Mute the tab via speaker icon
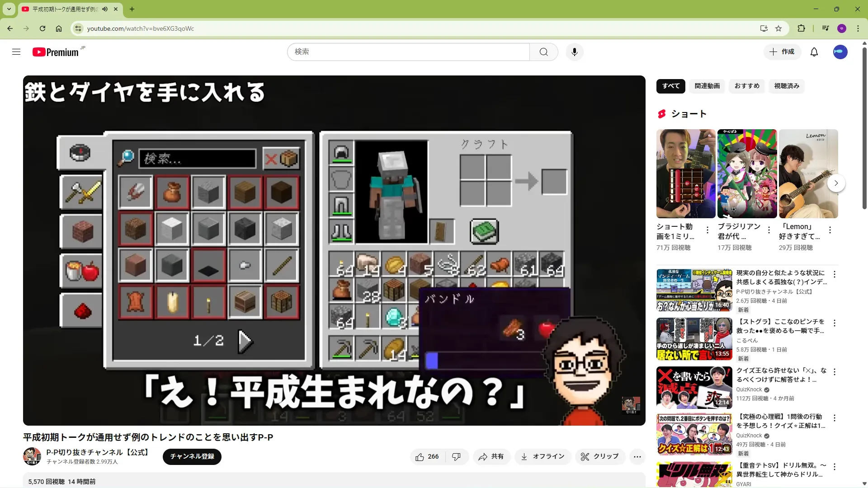 [x=105, y=9]
